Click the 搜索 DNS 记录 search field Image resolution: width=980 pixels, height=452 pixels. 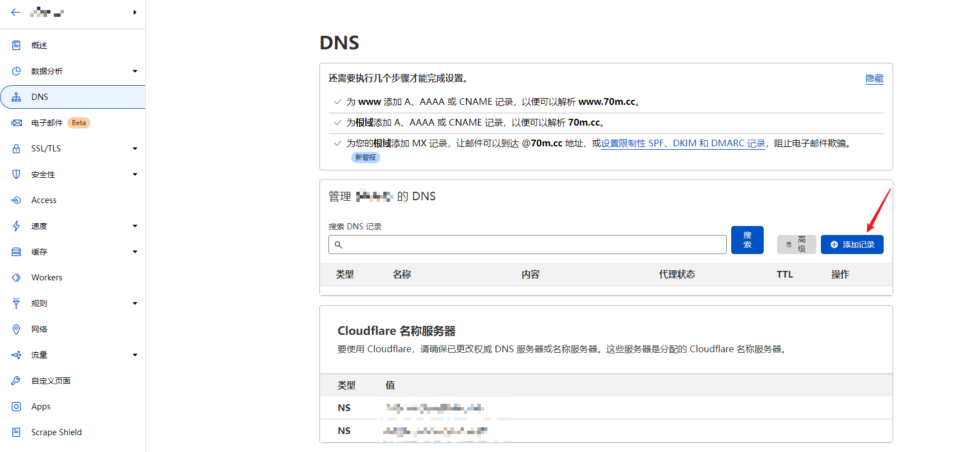(527, 245)
